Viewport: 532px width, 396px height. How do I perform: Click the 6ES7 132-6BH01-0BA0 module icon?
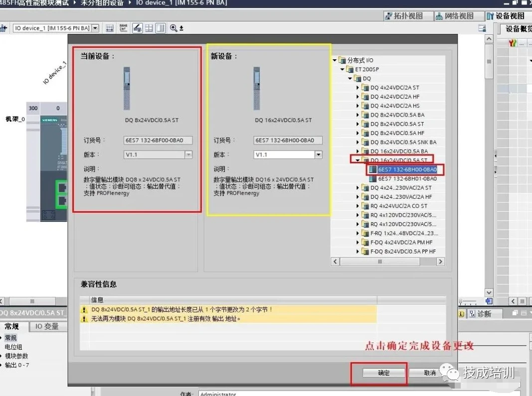click(x=373, y=178)
